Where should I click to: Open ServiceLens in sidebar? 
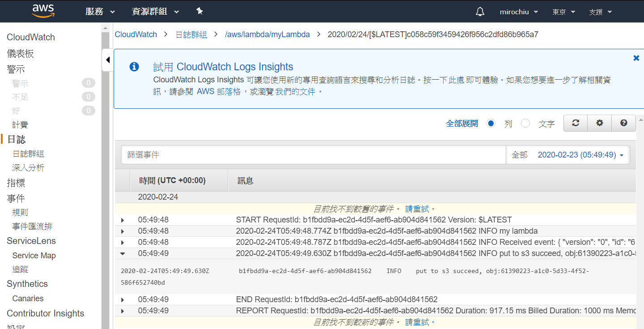[x=31, y=241]
